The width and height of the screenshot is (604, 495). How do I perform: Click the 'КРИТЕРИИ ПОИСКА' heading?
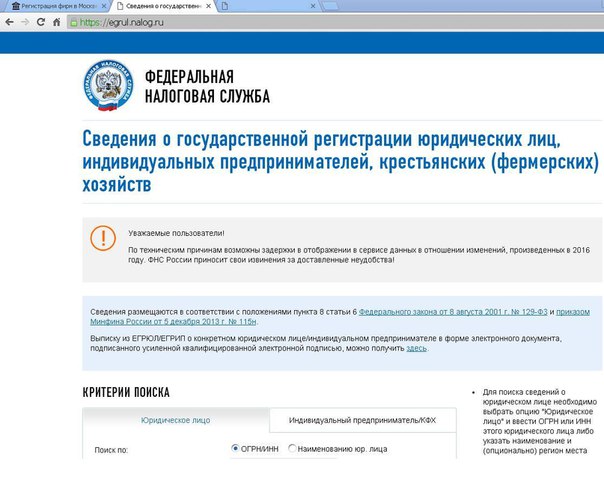[x=126, y=393]
